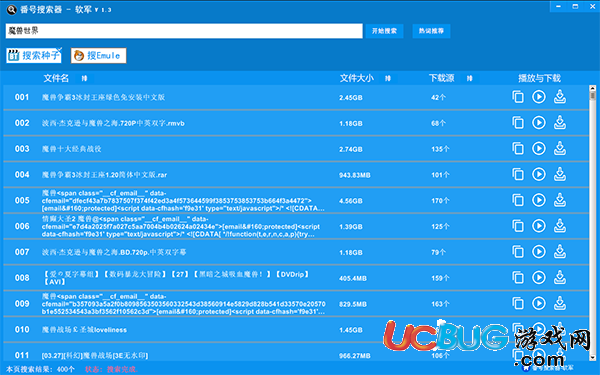The image size is (600, 375).
Task: Download result 001 file
Action: coord(560,97)
